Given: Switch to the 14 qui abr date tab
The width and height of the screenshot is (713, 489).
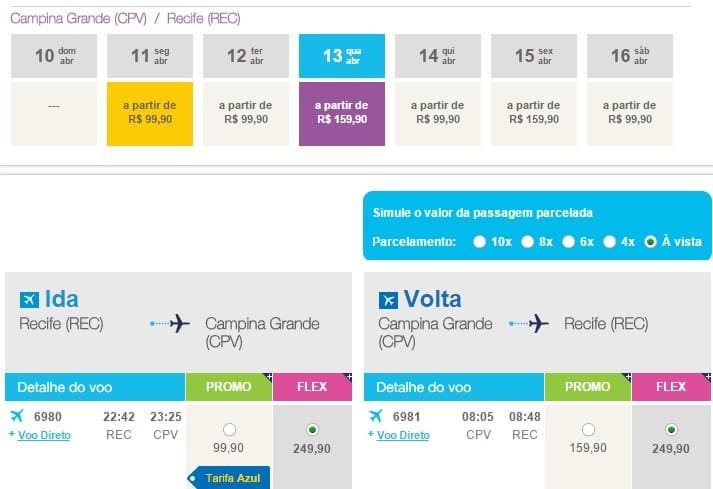Looking at the screenshot, I should [x=437, y=56].
